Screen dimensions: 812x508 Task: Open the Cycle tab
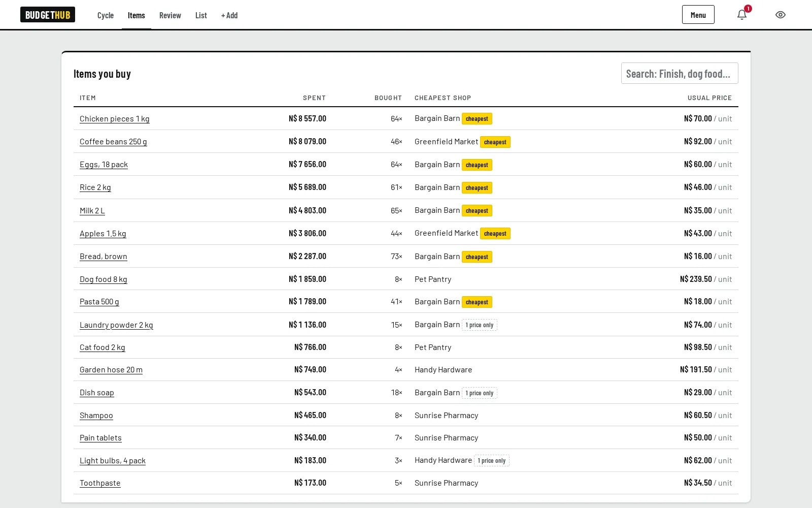(106, 15)
